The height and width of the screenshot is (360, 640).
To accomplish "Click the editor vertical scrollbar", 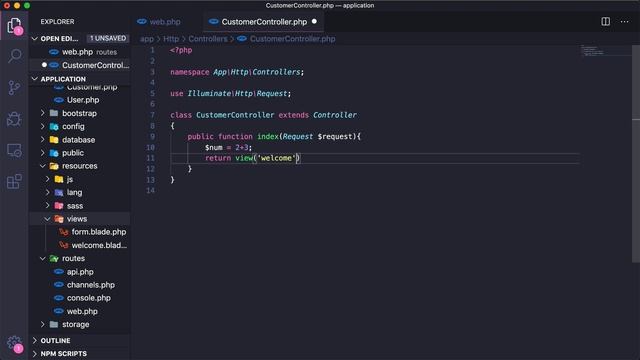I will point(636,154).
